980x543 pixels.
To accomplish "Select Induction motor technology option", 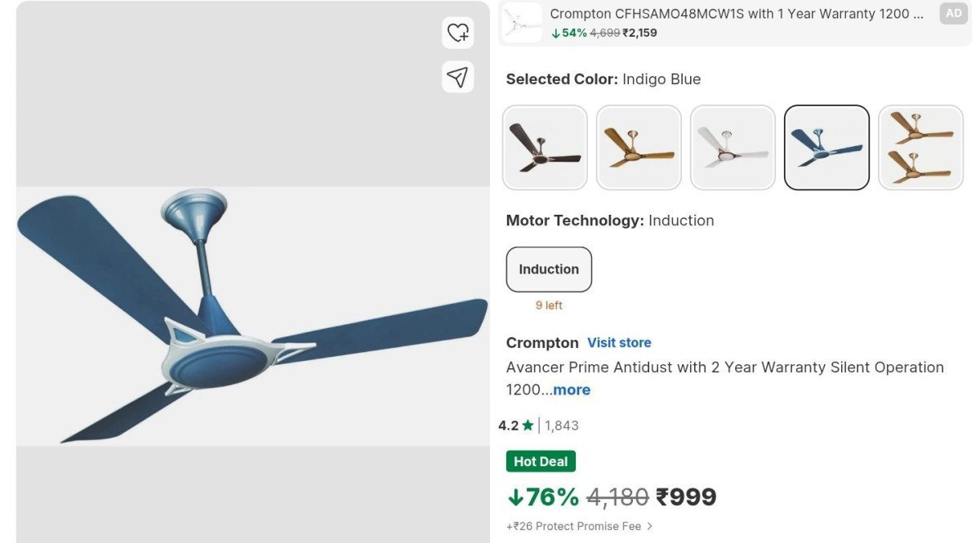I will tap(549, 269).
